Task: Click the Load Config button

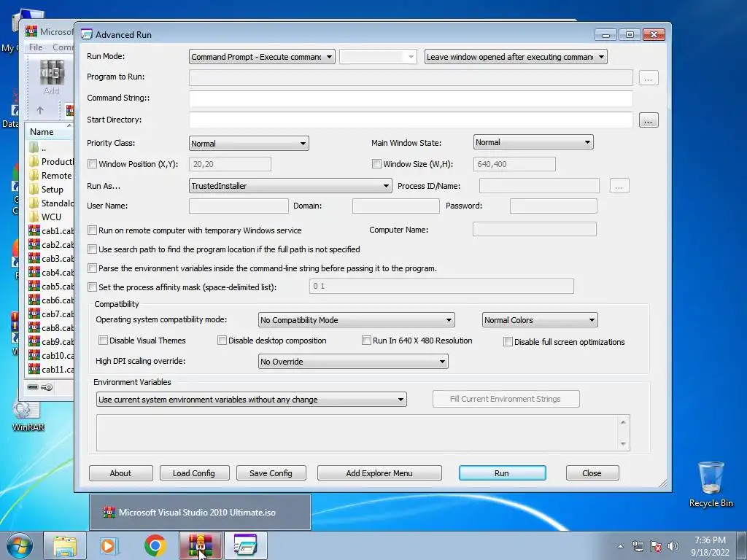Action: [194, 473]
